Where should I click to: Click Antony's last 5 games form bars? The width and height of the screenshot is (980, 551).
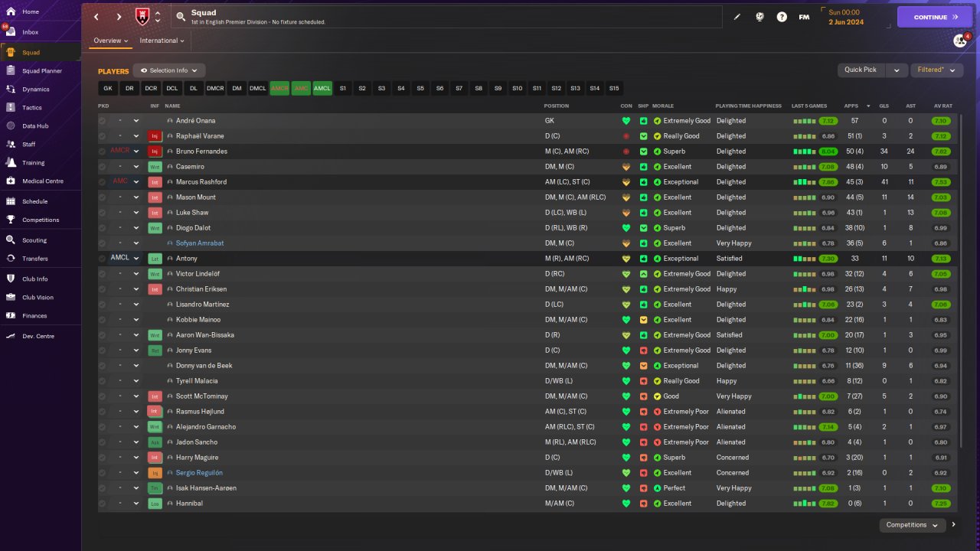(803, 259)
